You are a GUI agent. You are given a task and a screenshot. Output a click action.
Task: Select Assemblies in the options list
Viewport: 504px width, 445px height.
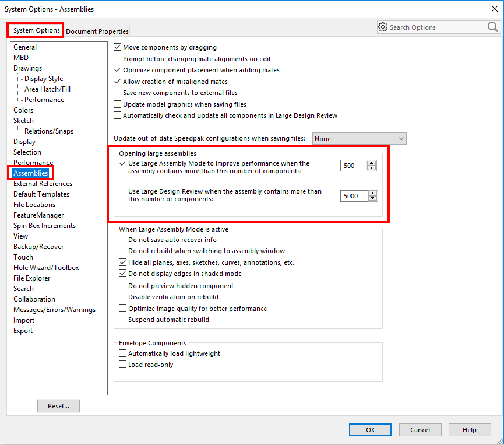pos(30,173)
